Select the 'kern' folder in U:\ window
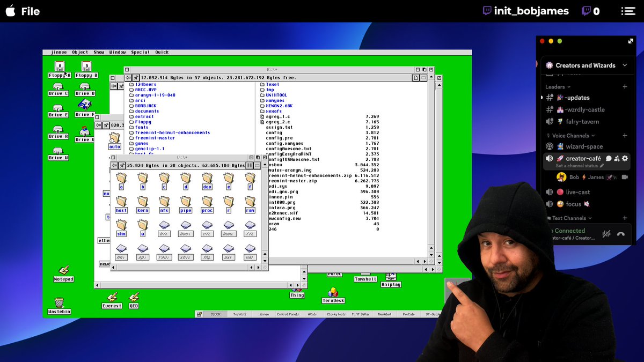This screenshot has height=362, width=644. tap(143, 204)
